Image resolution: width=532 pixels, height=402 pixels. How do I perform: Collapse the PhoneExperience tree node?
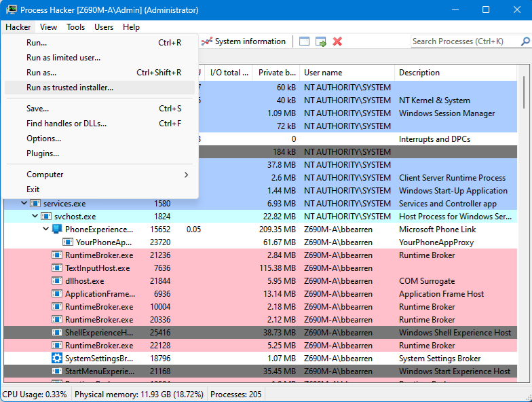tap(45, 229)
